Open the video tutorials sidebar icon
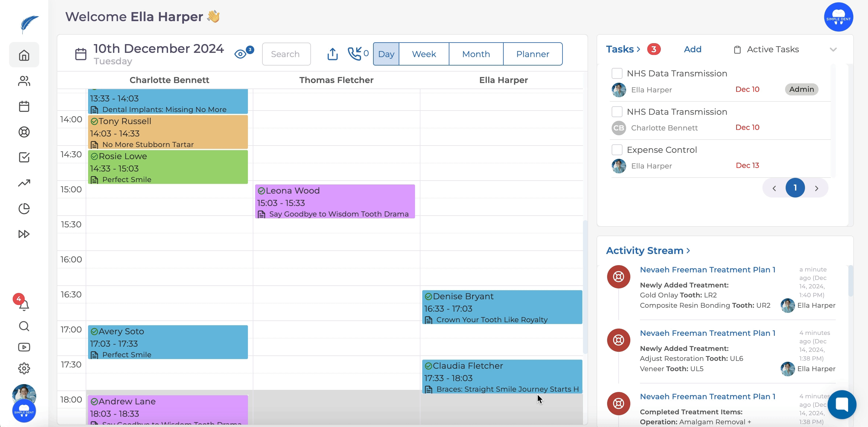Viewport: 868px width, 427px height. pos(24,347)
